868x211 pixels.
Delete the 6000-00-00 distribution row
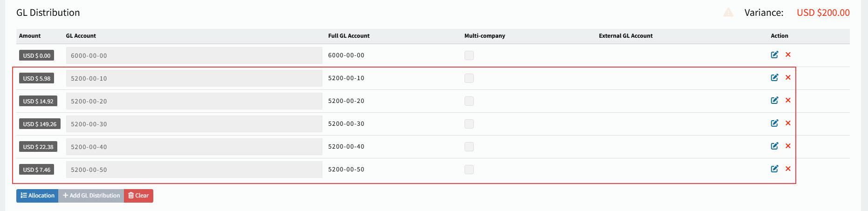(x=788, y=55)
